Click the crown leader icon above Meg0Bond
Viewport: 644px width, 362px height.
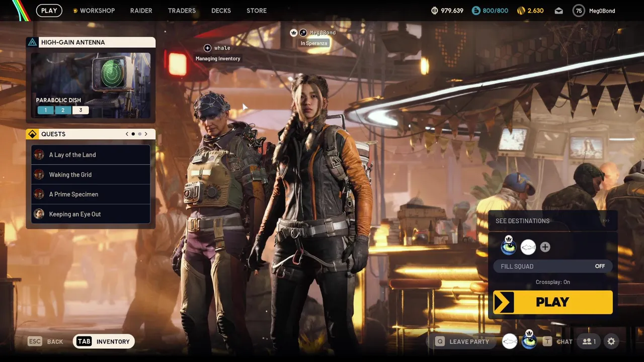(x=294, y=33)
